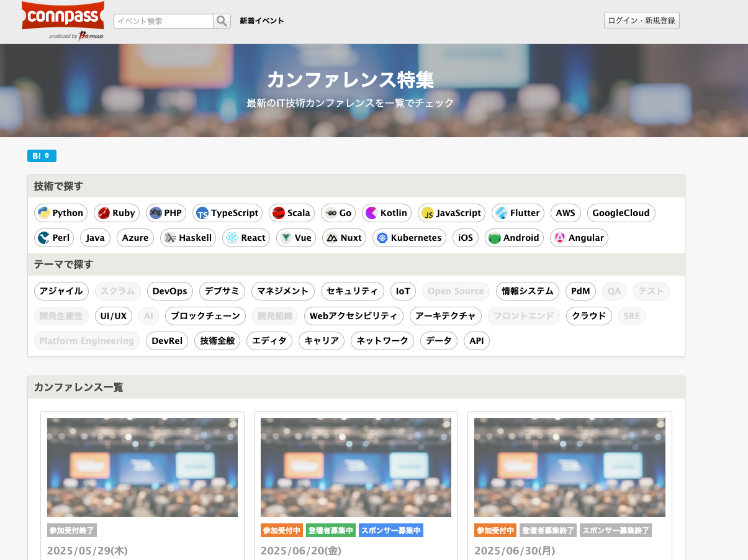
Task: Click the Vue technology icon
Action: point(287,238)
